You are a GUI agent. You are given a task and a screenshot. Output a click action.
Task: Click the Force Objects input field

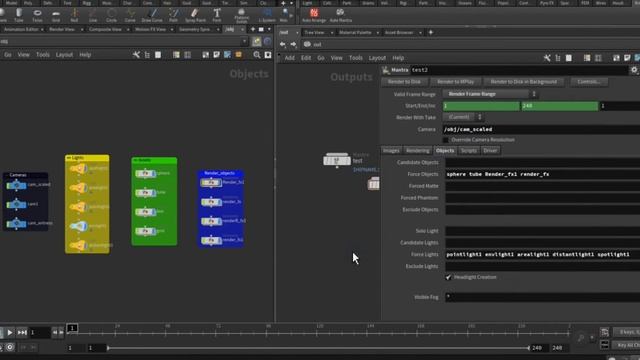pyautogui.click(x=542, y=174)
